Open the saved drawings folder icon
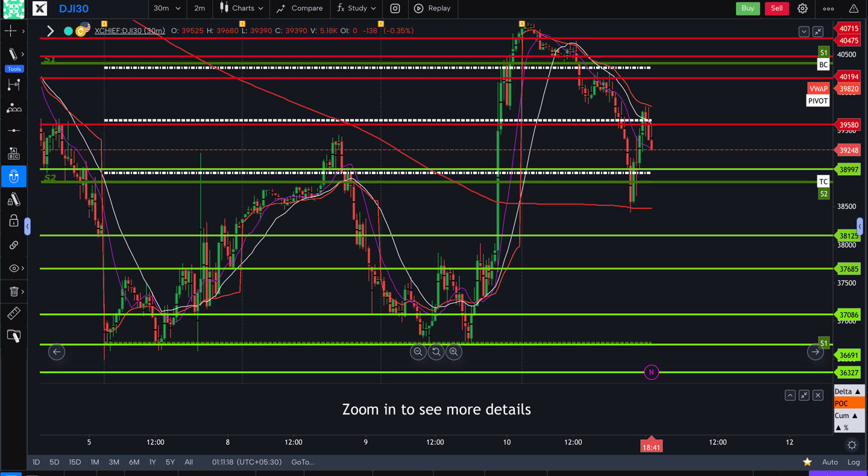This screenshot has width=868, height=476. pos(13,336)
